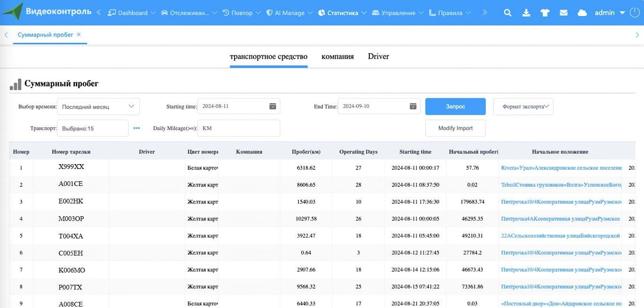Click the Modify Import button
Screen dimensions: 644x308
455,128
